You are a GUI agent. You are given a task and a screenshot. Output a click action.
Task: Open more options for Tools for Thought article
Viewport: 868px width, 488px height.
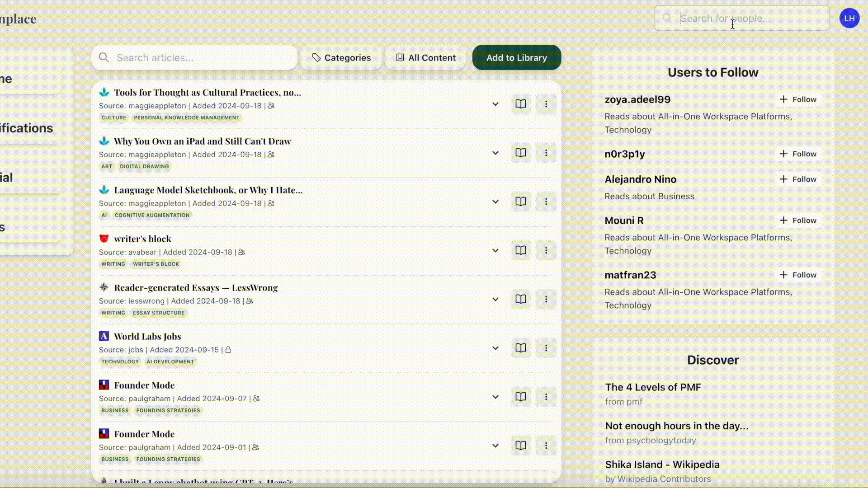pos(546,104)
